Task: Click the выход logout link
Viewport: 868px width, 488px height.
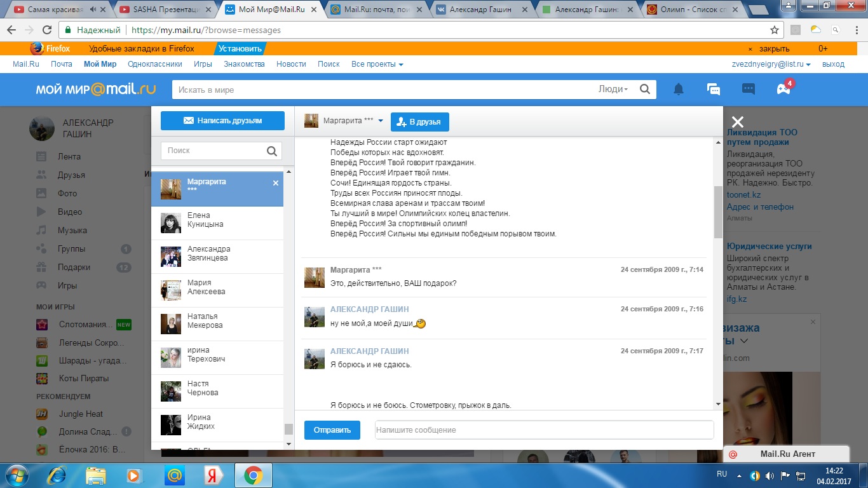Action: (833, 64)
